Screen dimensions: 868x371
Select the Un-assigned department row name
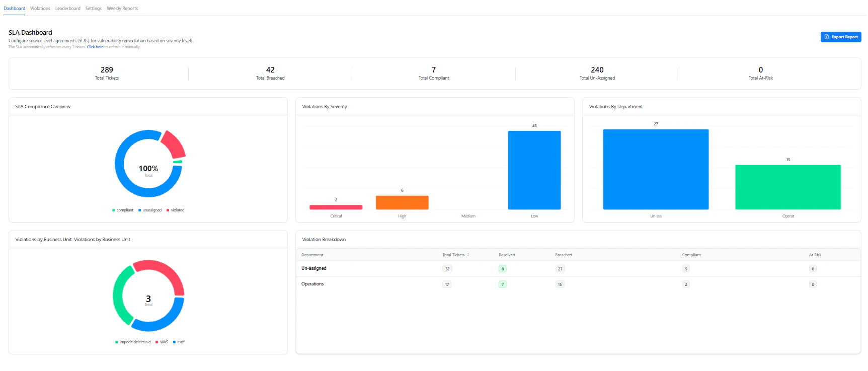[314, 268]
